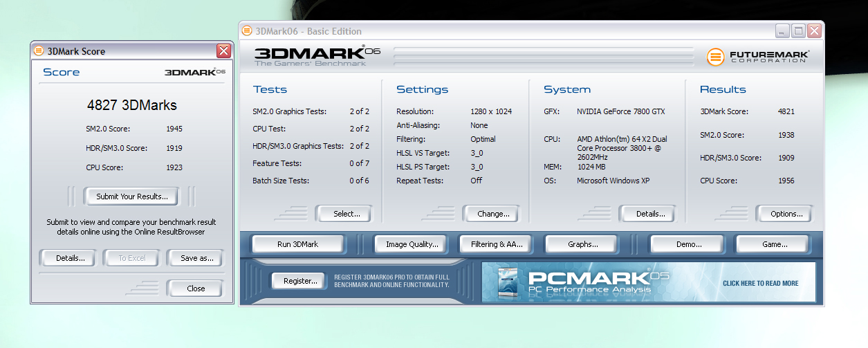The height and width of the screenshot is (348, 868).
Task: Click the To Excel button
Action: coord(132,258)
